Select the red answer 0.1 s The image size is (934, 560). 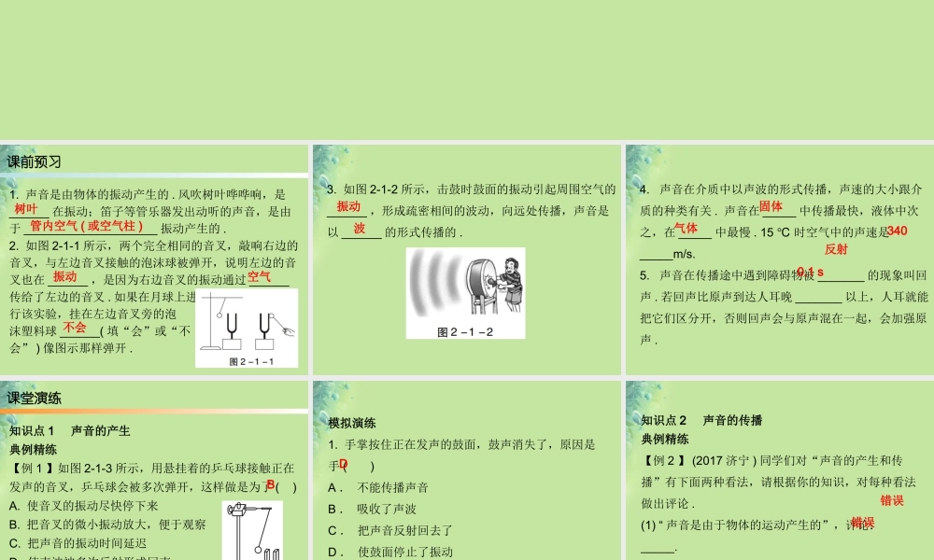811,272
